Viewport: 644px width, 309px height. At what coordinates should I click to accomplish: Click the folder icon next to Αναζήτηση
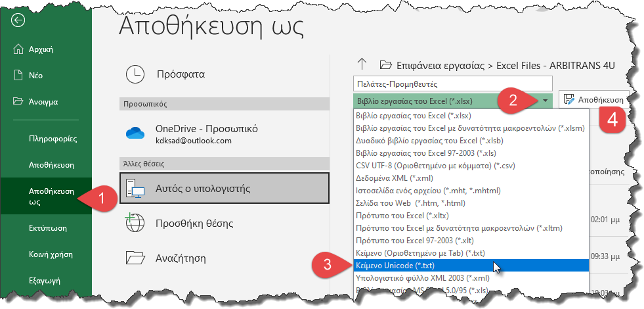coord(135,258)
